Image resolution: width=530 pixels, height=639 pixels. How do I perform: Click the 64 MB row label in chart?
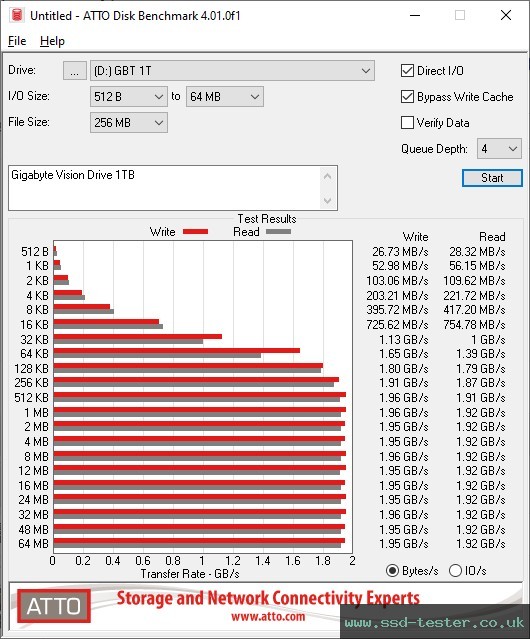pos(33,544)
